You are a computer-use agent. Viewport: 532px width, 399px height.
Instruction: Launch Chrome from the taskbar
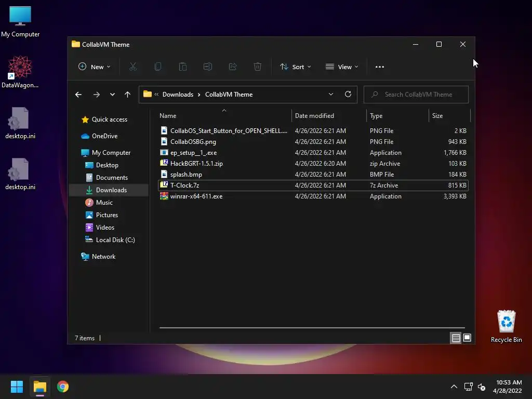63,387
